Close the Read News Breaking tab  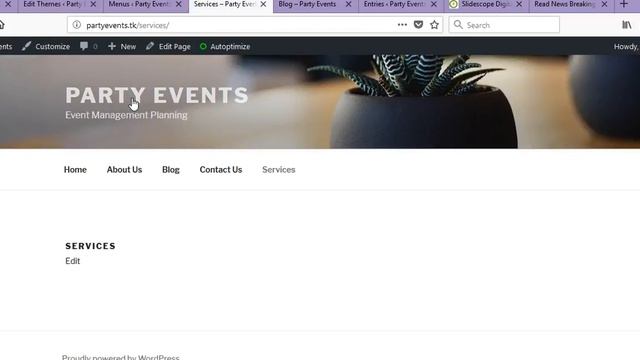click(x=604, y=4)
